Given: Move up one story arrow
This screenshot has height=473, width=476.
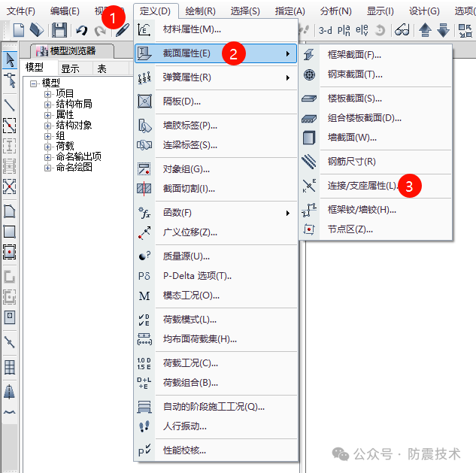Looking at the screenshot, I should (x=425, y=30).
